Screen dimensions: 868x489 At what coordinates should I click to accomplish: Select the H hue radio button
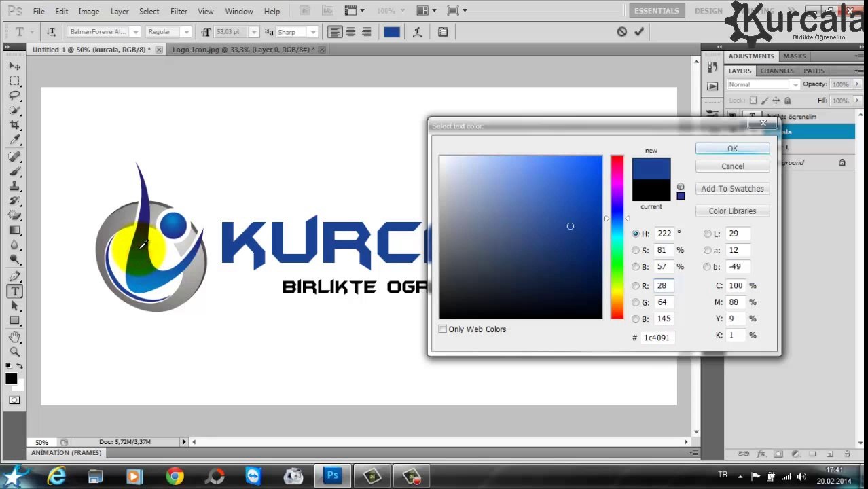636,234
